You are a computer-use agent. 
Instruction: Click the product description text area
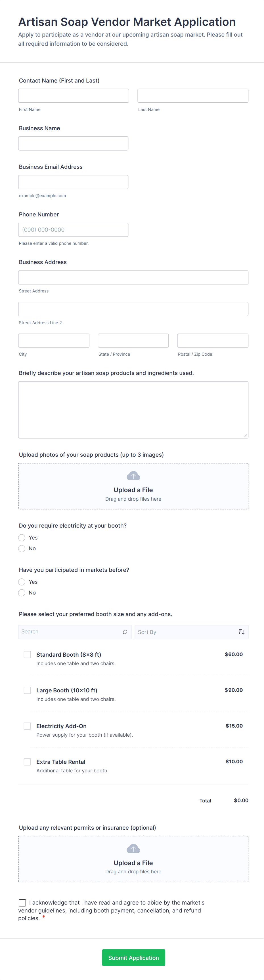click(x=133, y=409)
